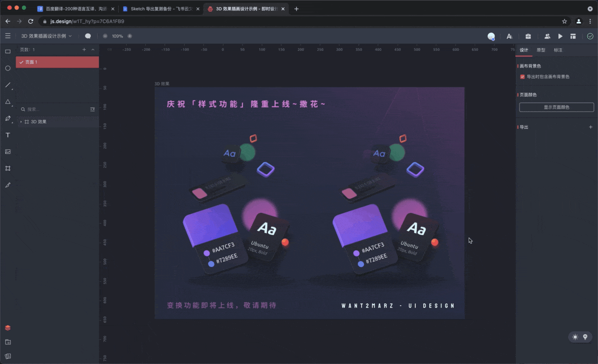Add an export setting with plus
Screen dimensions: 598x364
591,127
